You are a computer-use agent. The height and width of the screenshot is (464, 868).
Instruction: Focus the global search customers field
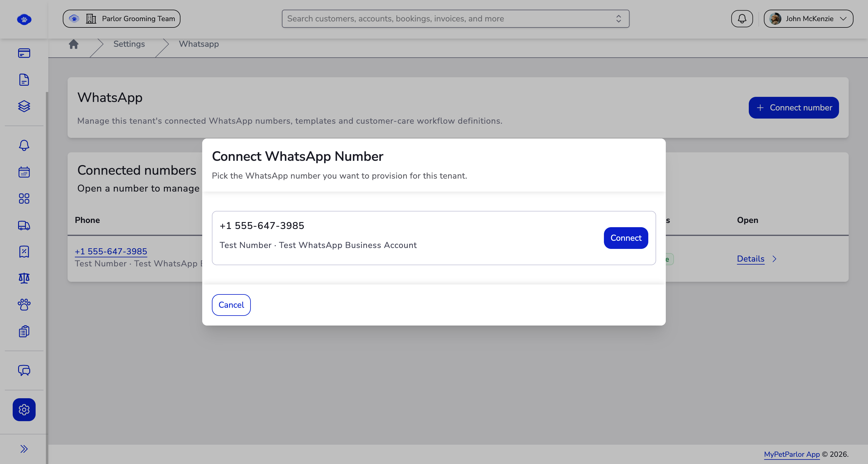[x=455, y=18]
